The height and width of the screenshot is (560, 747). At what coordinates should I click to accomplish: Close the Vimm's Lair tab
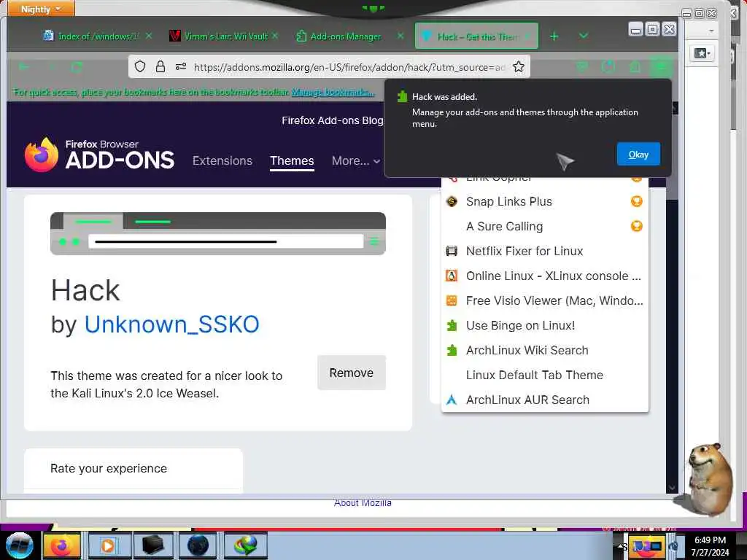click(275, 36)
